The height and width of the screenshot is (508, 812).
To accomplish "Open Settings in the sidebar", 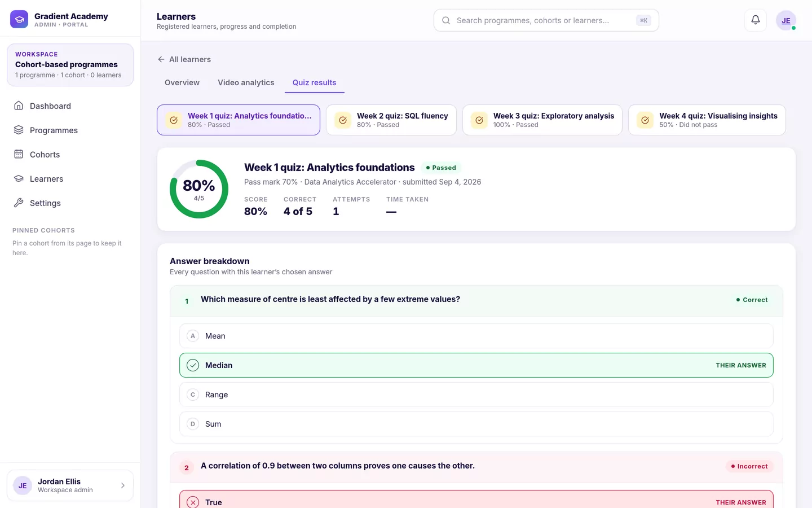I will (70, 203).
